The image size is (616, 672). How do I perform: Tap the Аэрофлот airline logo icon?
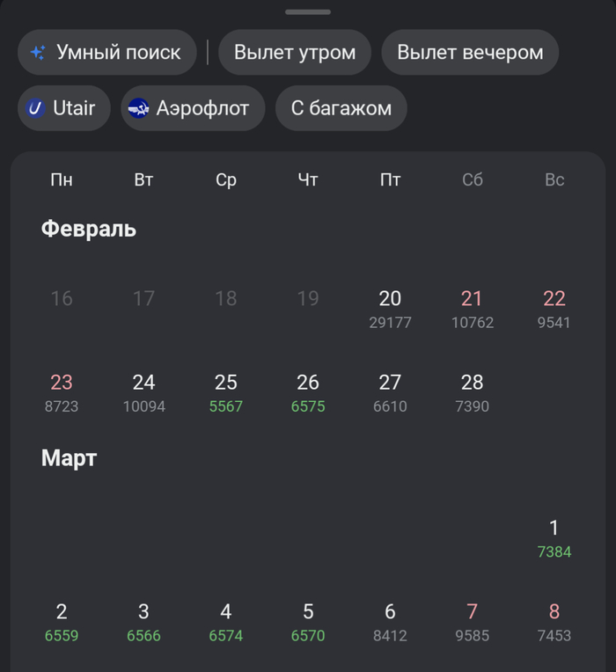[138, 108]
